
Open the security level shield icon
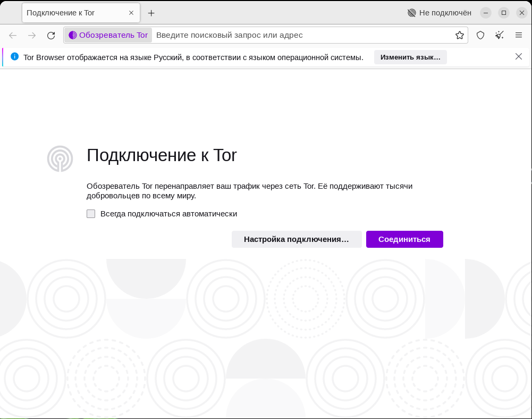tap(480, 35)
